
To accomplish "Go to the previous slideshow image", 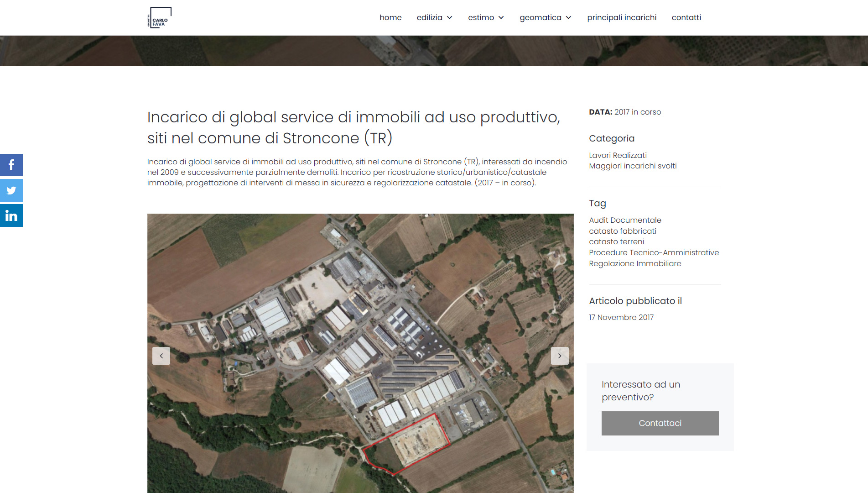I will (x=161, y=356).
